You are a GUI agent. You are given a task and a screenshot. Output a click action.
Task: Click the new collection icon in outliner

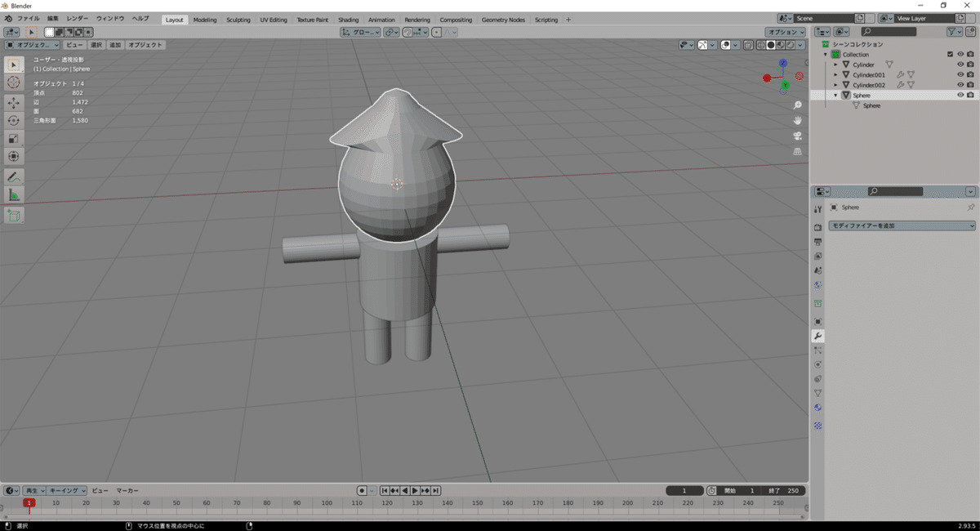coord(970,31)
